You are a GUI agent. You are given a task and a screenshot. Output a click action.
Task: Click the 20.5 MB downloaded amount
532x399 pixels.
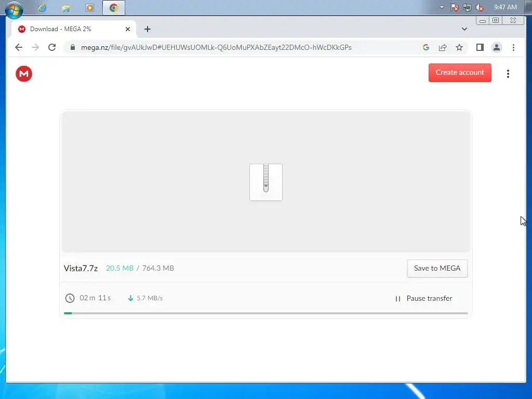pyautogui.click(x=120, y=268)
